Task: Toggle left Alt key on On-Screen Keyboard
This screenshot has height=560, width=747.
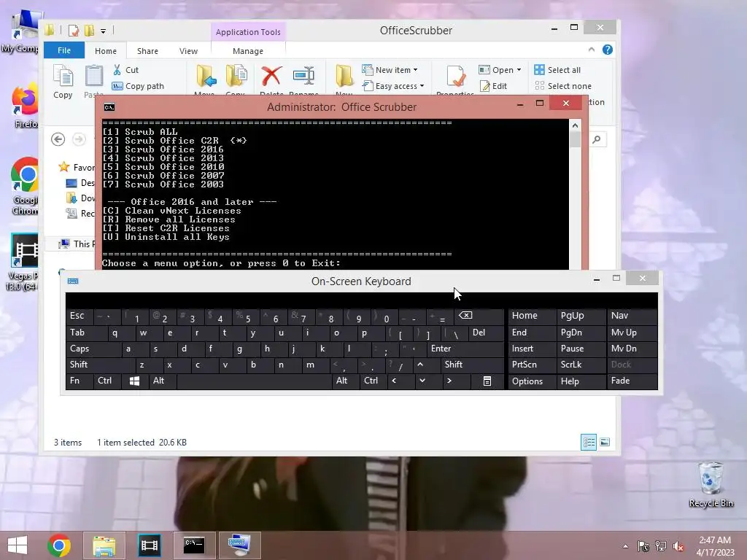Action: (x=163, y=381)
